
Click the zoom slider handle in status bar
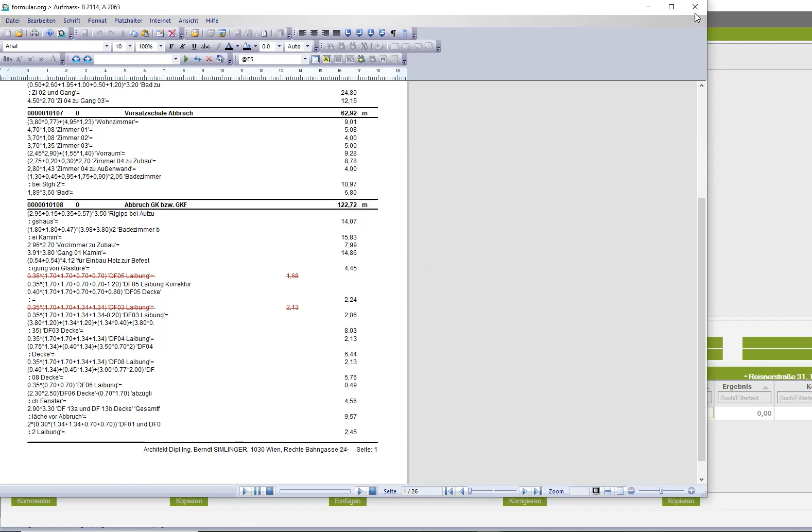(x=661, y=491)
